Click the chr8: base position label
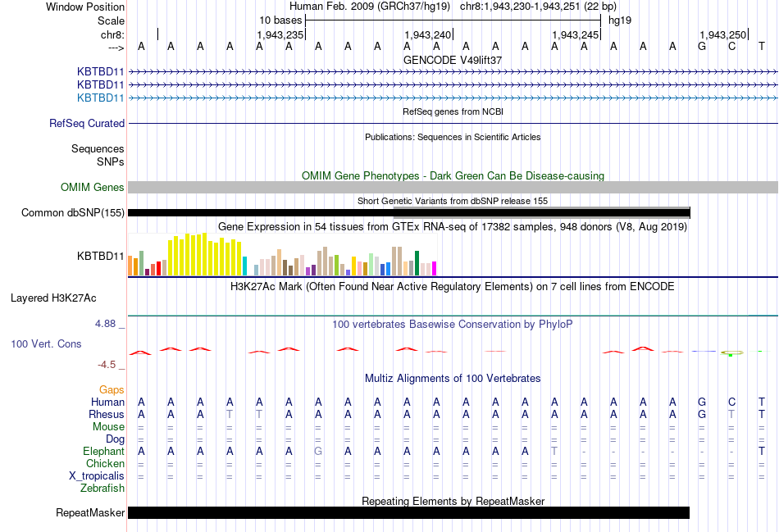This screenshot has height=532, width=779. [x=112, y=34]
